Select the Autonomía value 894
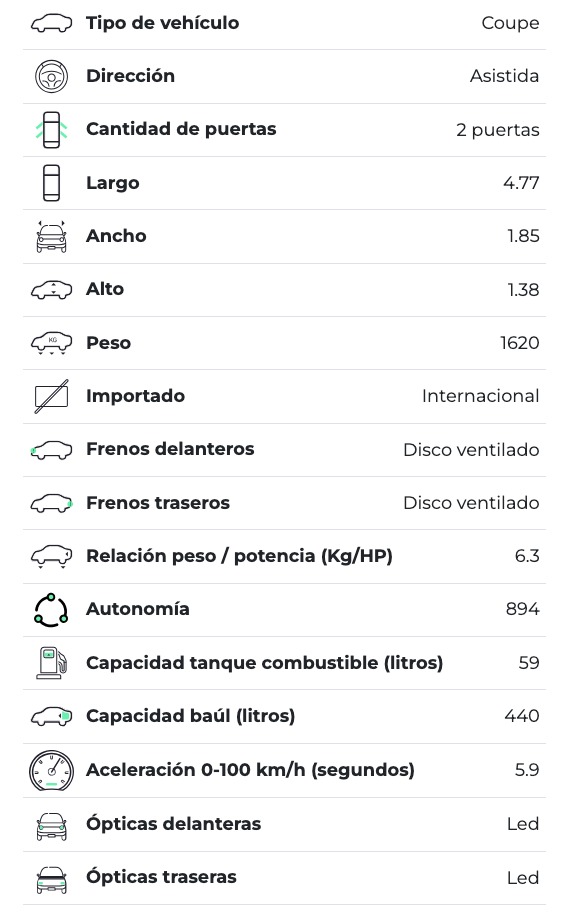 (522, 609)
